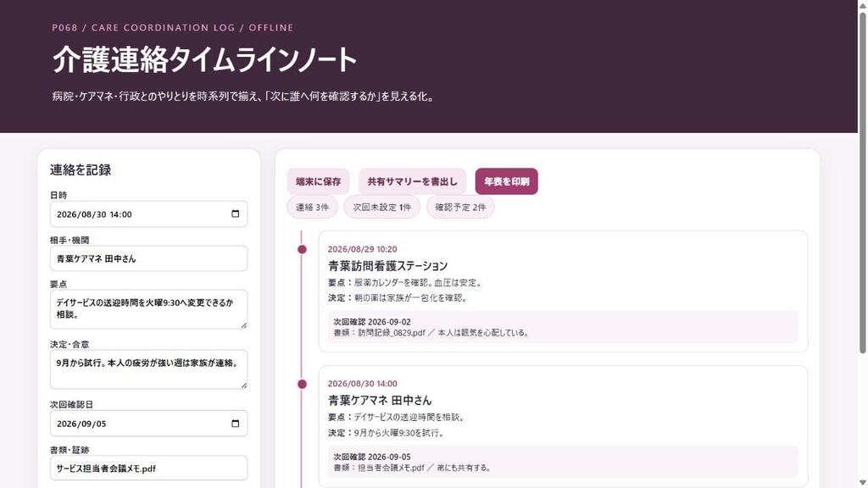Click into the 要点 text area
Screen dimensions: 868x488
[149, 308]
